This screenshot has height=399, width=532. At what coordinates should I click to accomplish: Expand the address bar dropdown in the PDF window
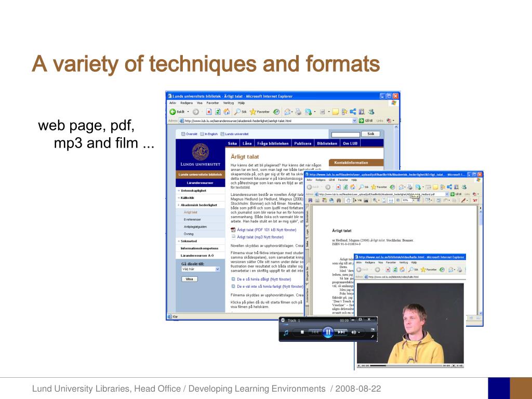pyautogui.click(x=447, y=194)
